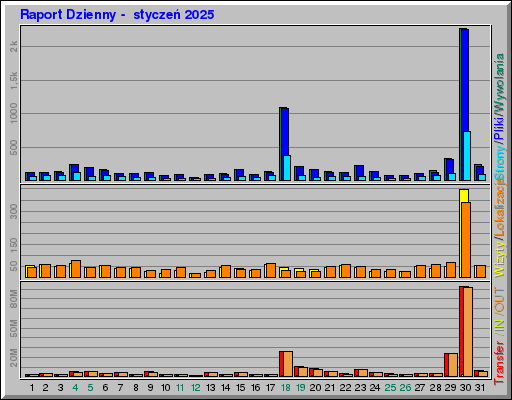Select day 15 label on the x-axis
The height and width of the screenshot is (400, 512).
point(240,388)
